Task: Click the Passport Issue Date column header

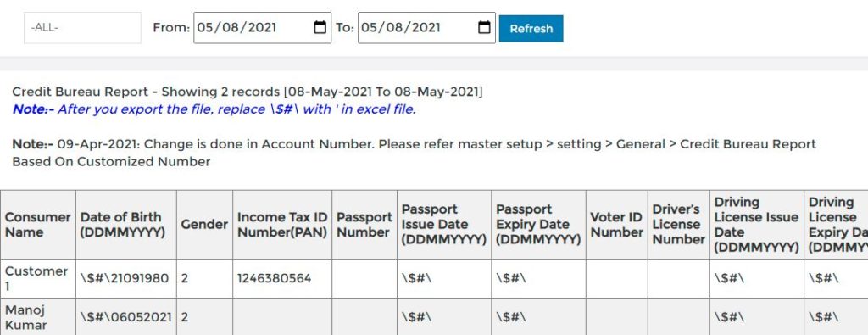Action: pyautogui.click(x=444, y=225)
